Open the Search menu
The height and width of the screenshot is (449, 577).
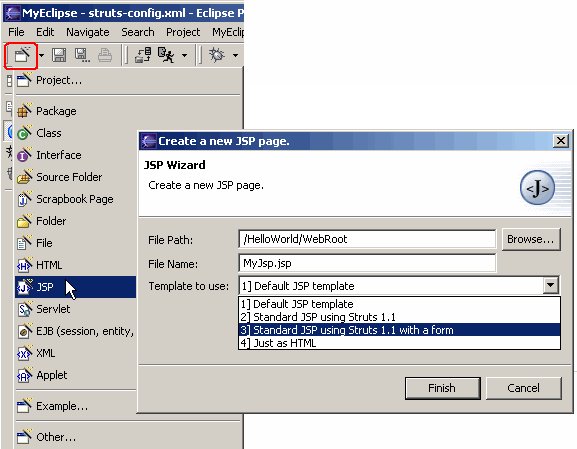tap(138, 32)
